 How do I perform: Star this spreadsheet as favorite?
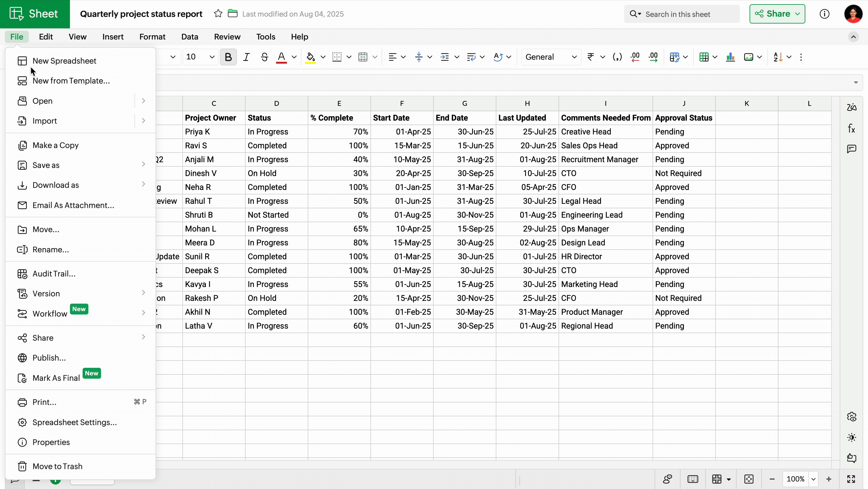point(218,14)
